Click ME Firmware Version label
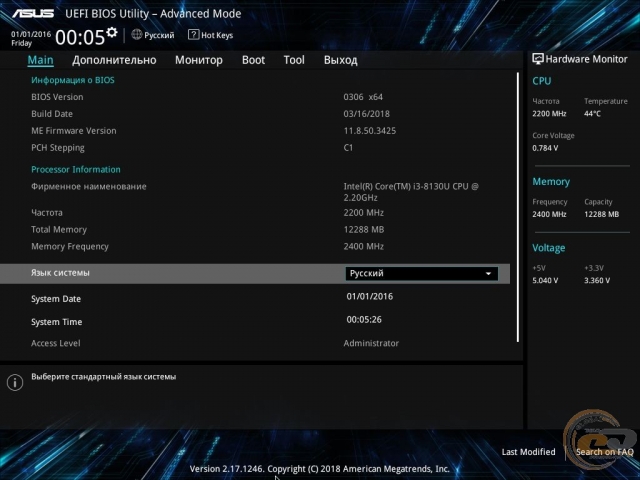Viewport: 640px width, 480px height. tap(74, 131)
